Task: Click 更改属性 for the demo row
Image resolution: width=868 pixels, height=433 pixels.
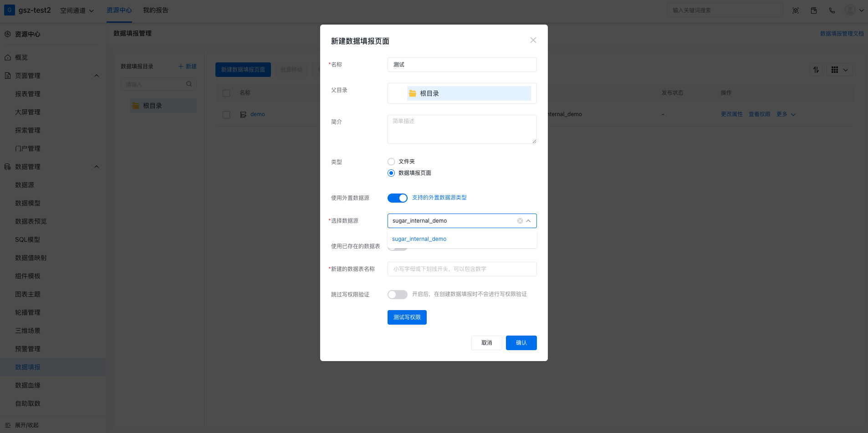Action: click(x=731, y=114)
